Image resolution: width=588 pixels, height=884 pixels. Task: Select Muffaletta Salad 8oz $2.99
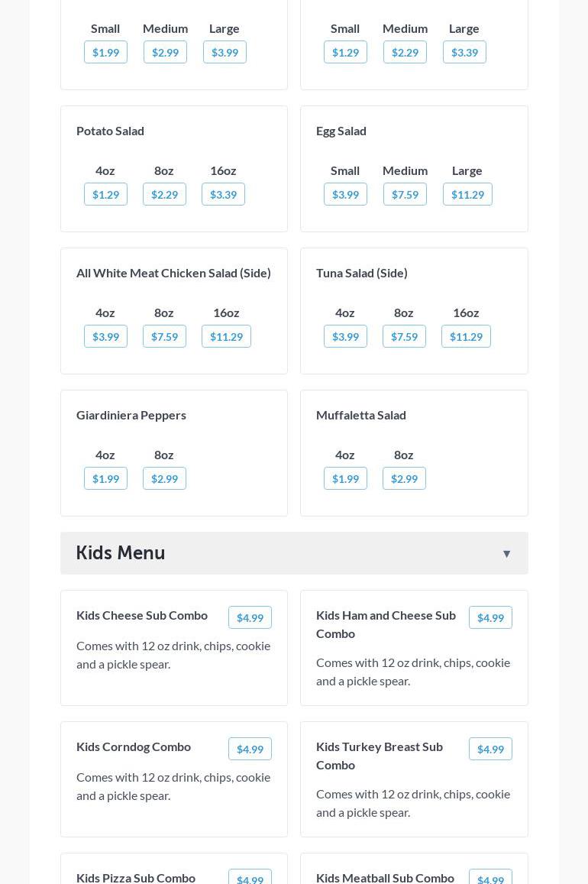(404, 479)
